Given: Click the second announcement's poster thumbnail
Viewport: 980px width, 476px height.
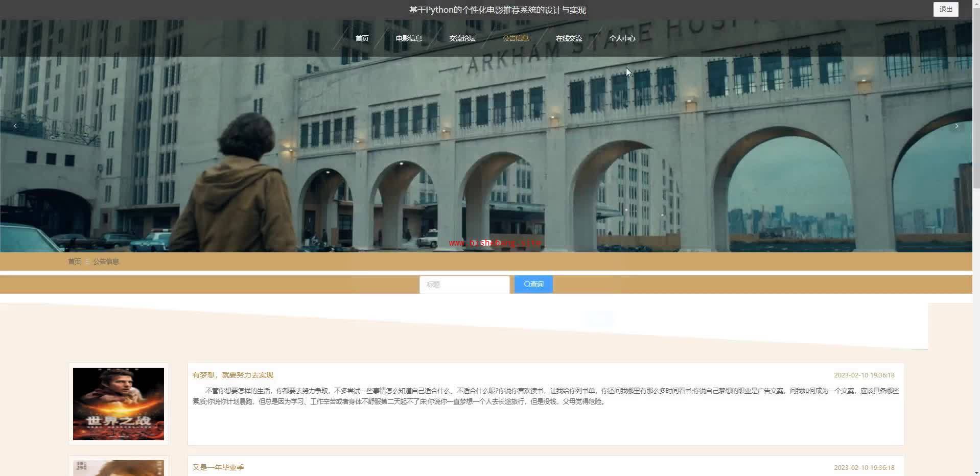Looking at the screenshot, I should point(119,468).
